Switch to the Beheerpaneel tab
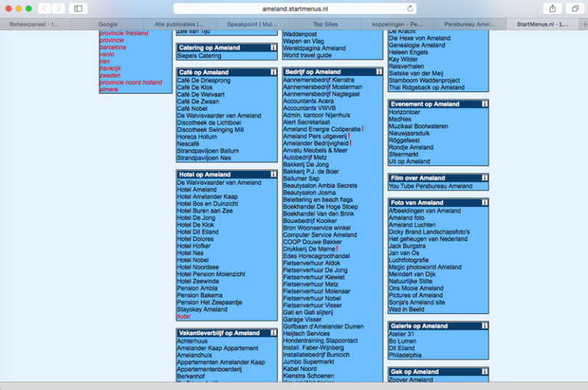The height and width of the screenshot is (390, 588). pyautogui.click(x=34, y=25)
